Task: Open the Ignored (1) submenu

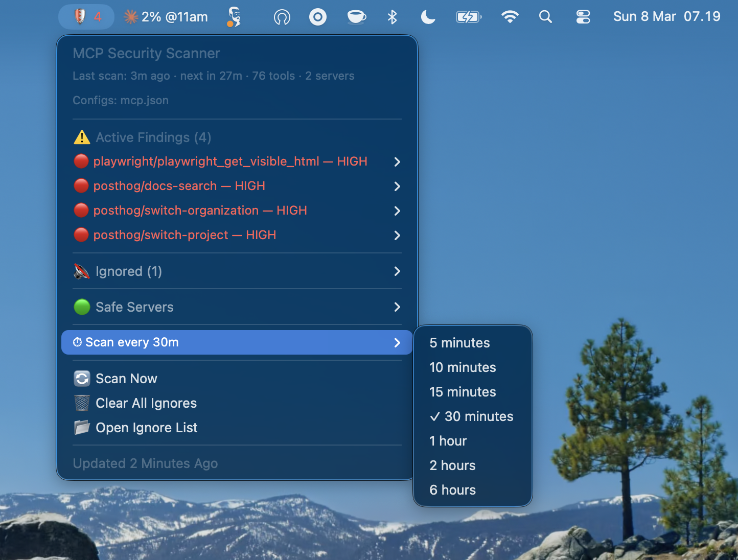Action: (129, 271)
